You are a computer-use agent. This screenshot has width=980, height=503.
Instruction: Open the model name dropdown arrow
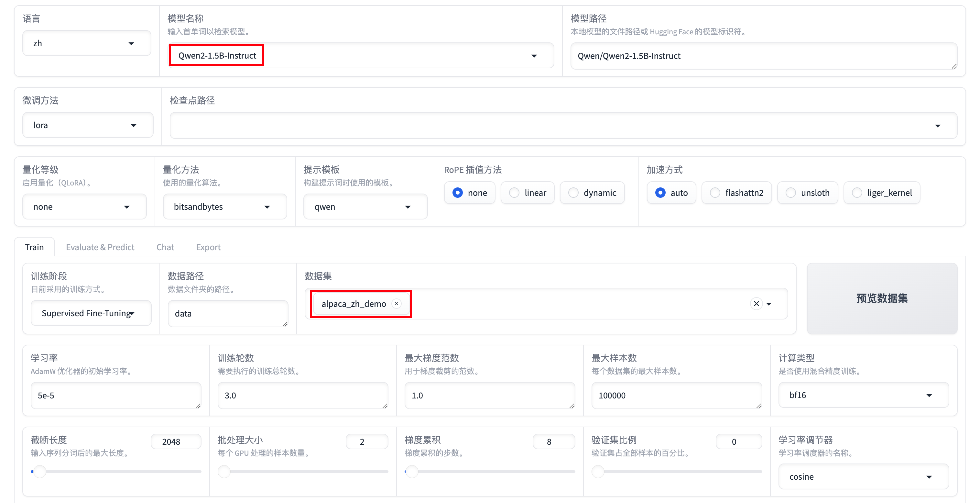(x=534, y=56)
